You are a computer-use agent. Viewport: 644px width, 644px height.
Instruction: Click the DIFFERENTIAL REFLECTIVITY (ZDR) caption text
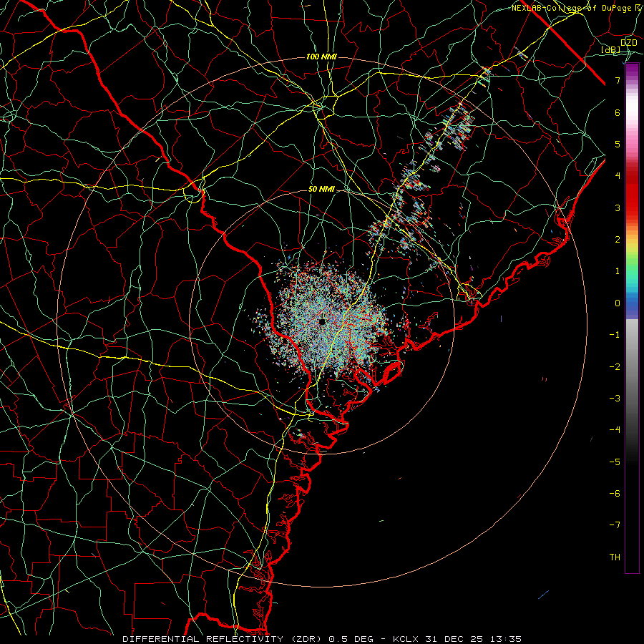[x=223, y=639]
